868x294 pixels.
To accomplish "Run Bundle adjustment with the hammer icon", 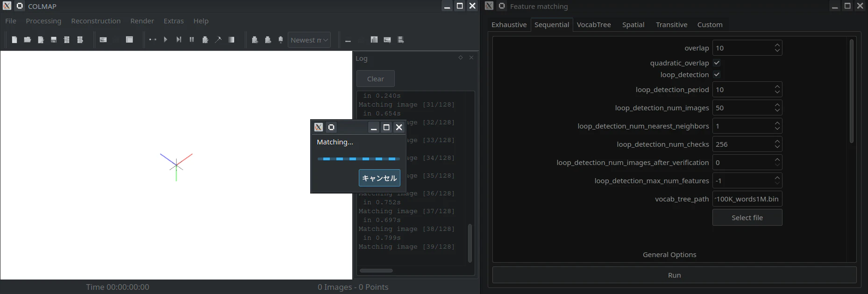I will tap(218, 40).
